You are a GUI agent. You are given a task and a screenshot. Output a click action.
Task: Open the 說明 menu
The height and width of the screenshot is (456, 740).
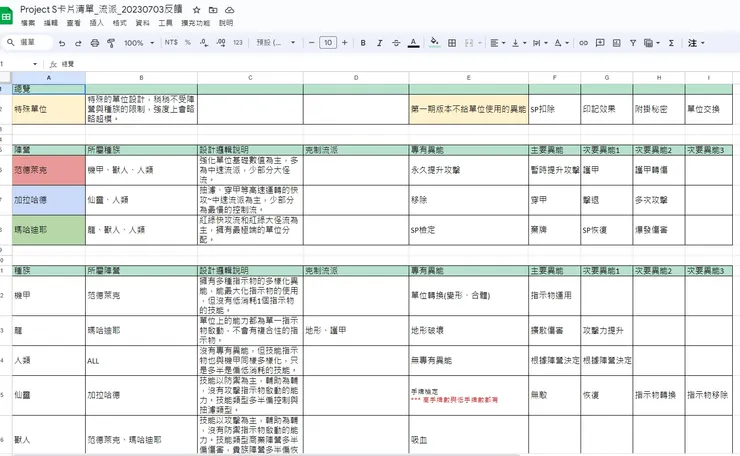point(226,23)
